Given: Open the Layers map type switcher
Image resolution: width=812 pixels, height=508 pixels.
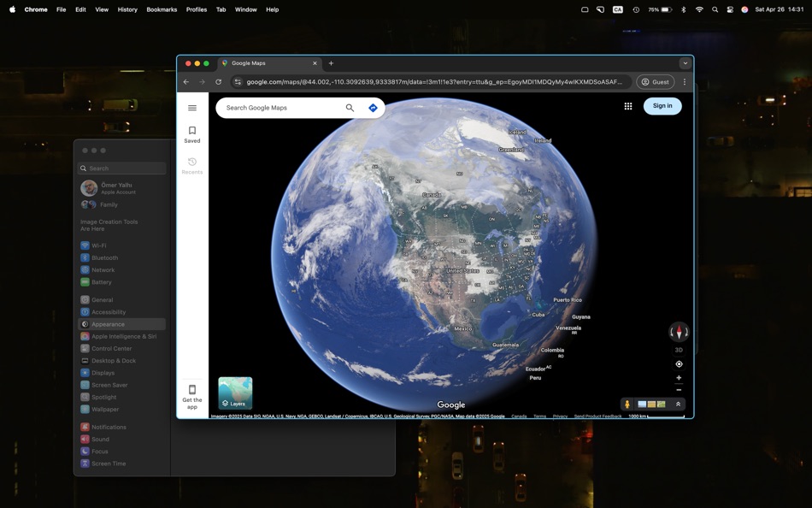Looking at the screenshot, I should 235,393.
